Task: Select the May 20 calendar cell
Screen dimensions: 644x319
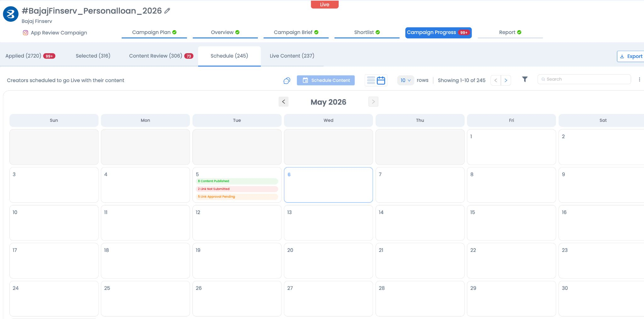Action: tap(328, 261)
